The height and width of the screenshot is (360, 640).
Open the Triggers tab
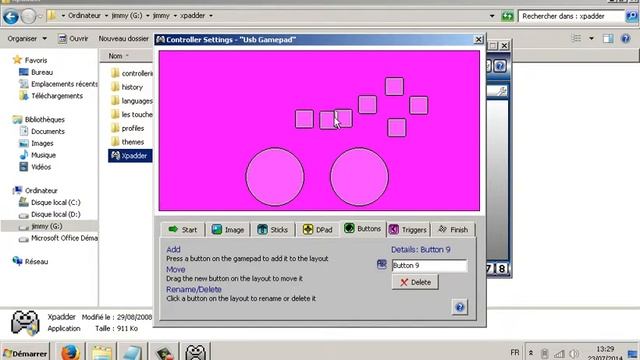(x=408, y=229)
